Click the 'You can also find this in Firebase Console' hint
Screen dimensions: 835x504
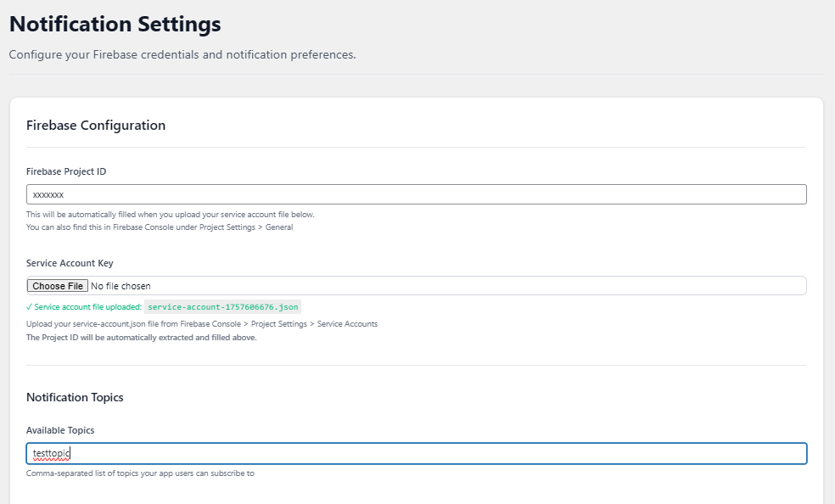(x=160, y=227)
